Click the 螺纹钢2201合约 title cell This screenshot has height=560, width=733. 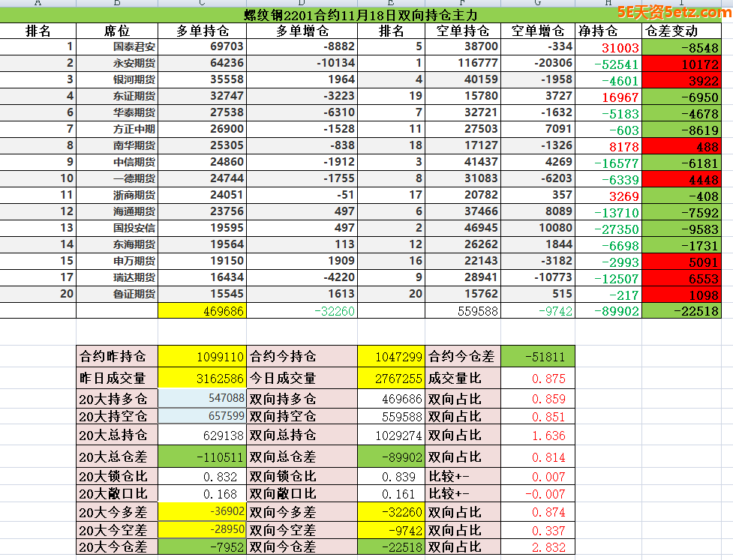360,15
